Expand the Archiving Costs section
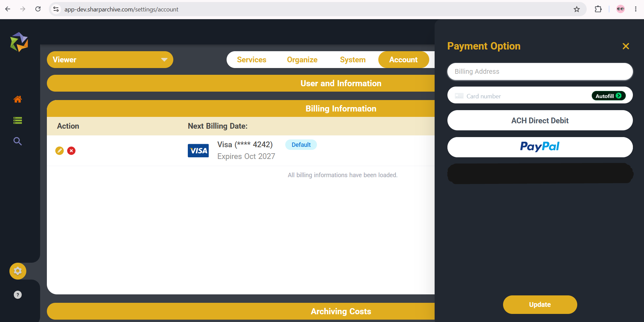The image size is (644, 322). click(x=241, y=311)
